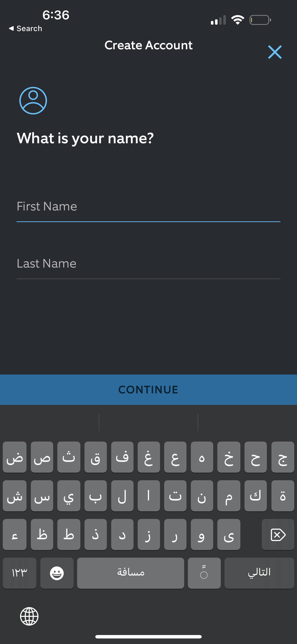
Task: Close the Create Account screen
Action: (274, 52)
